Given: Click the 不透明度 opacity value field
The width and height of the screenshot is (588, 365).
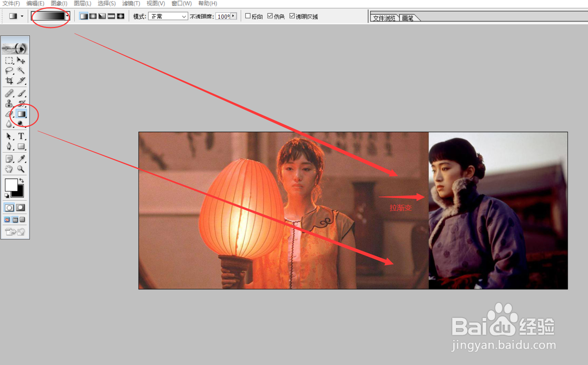Looking at the screenshot, I should [x=223, y=16].
